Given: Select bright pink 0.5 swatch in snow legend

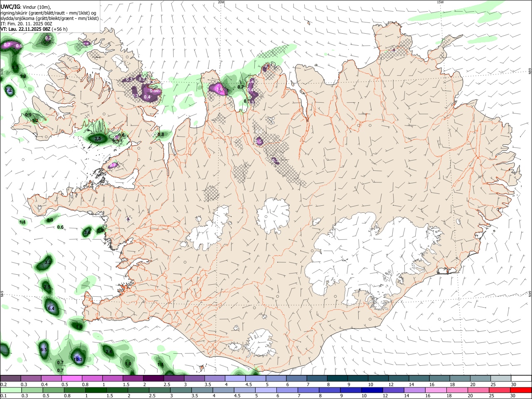Looking at the screenshot, I should point(71,379).
